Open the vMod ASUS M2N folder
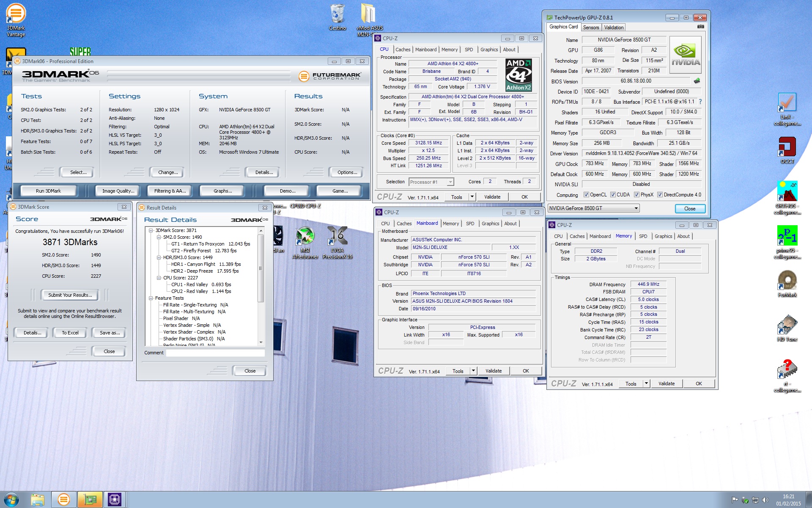 [369, 19]
